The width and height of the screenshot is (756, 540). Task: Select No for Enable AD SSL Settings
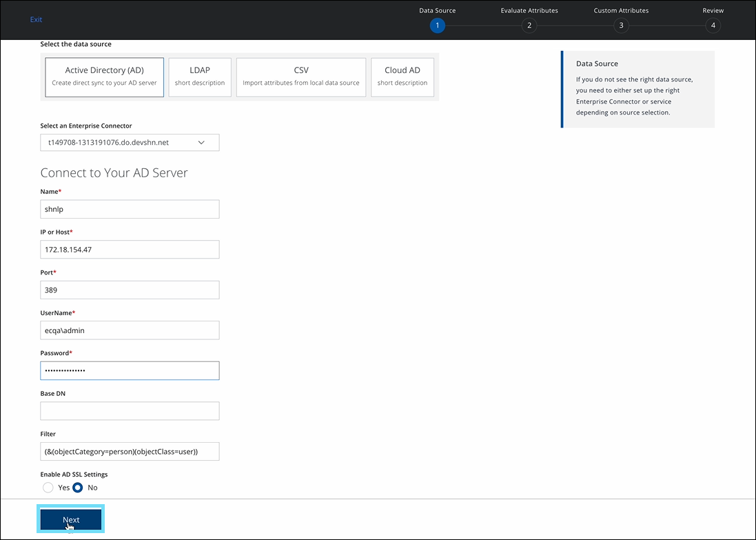pos(78,488)
